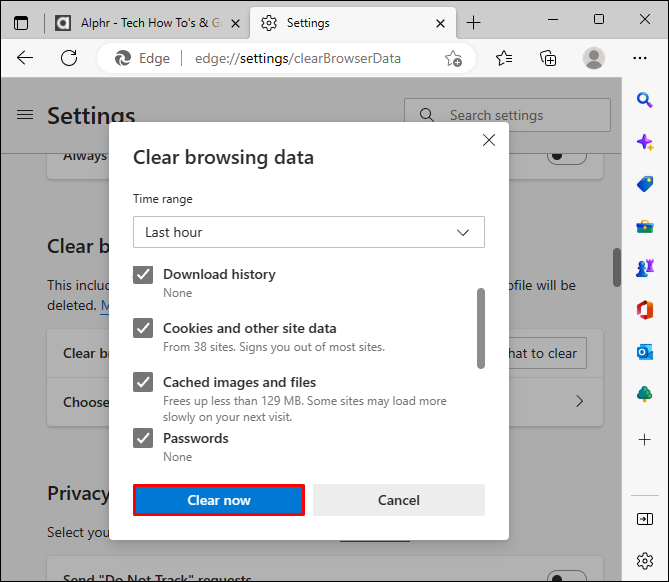Open the Games chess piece sidebar icon
669x582 pixels.
(645, 268)
